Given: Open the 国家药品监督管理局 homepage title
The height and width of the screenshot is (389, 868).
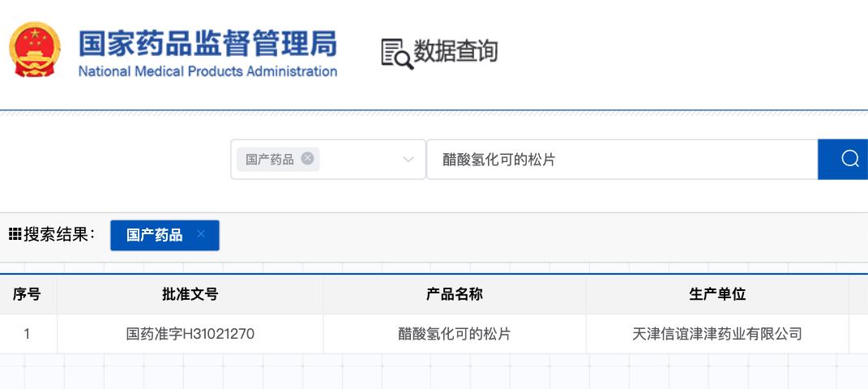Looking at the screenshot, I should 207,44.
